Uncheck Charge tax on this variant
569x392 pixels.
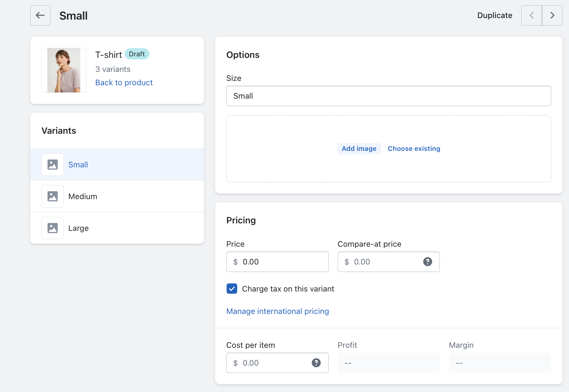click(x=232, y=289)
